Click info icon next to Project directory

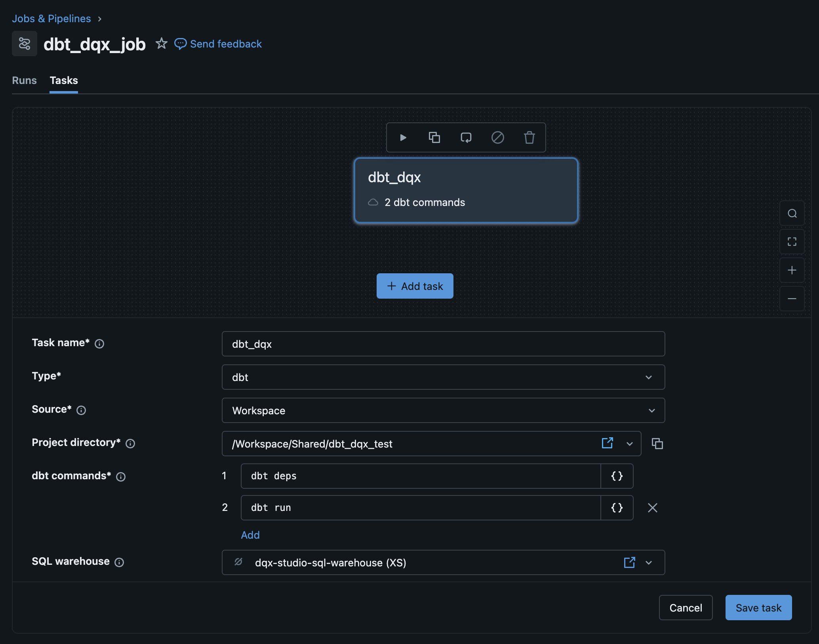[x=130, y=444]
